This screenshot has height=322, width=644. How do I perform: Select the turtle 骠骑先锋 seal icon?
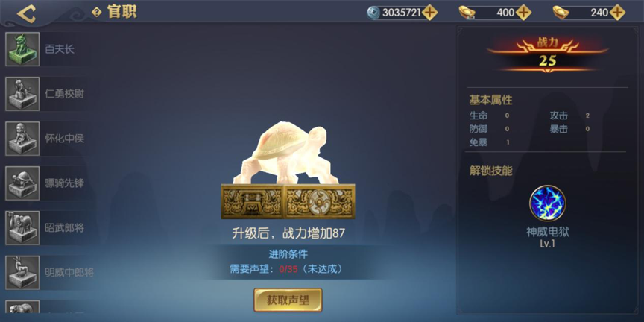coord(22,183)
